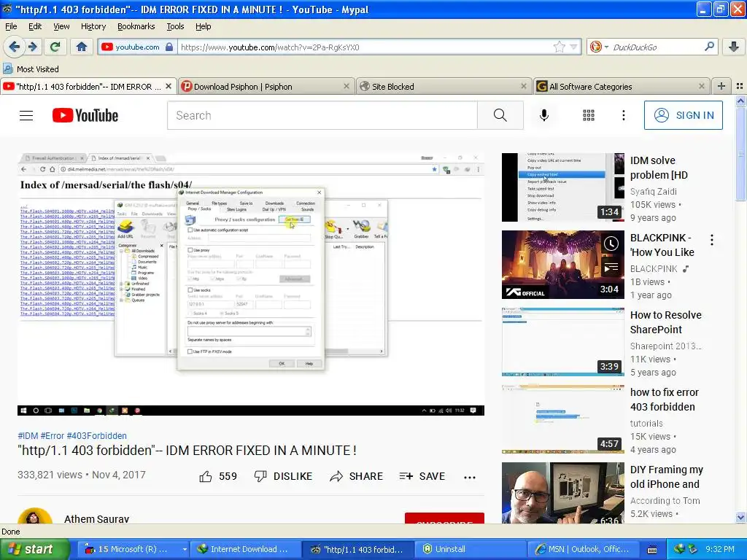This screenshot has height=560, width=747.
Task: Open the Windows start button
Action: point(35,549)
